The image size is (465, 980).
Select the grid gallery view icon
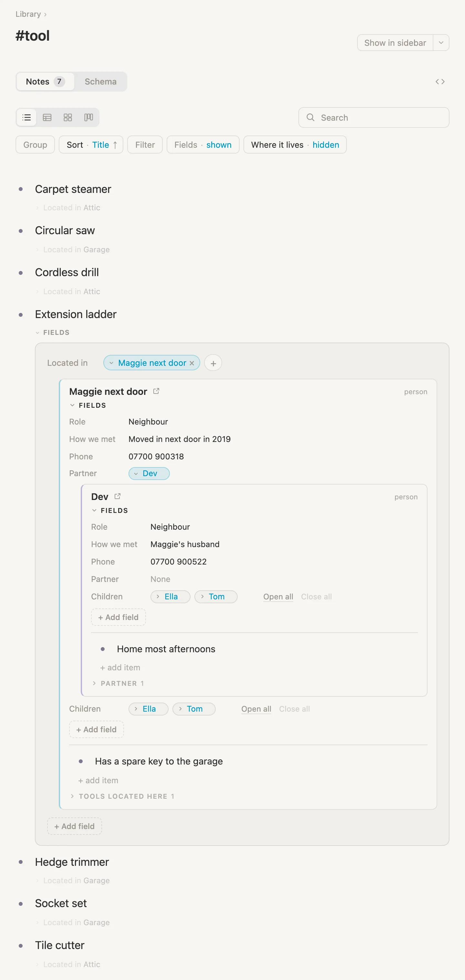(x=68, y=117)
